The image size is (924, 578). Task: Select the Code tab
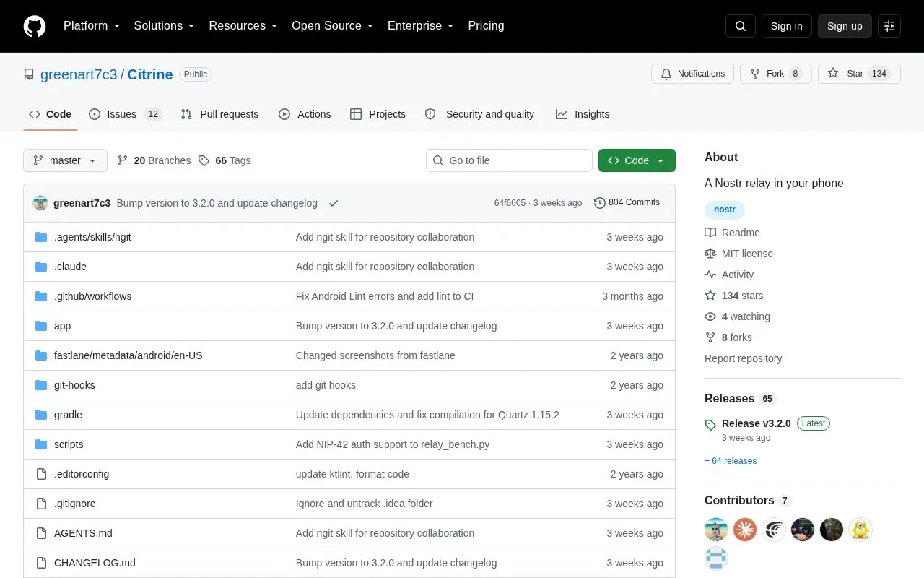pyautogui.click(x=51, y=114)
